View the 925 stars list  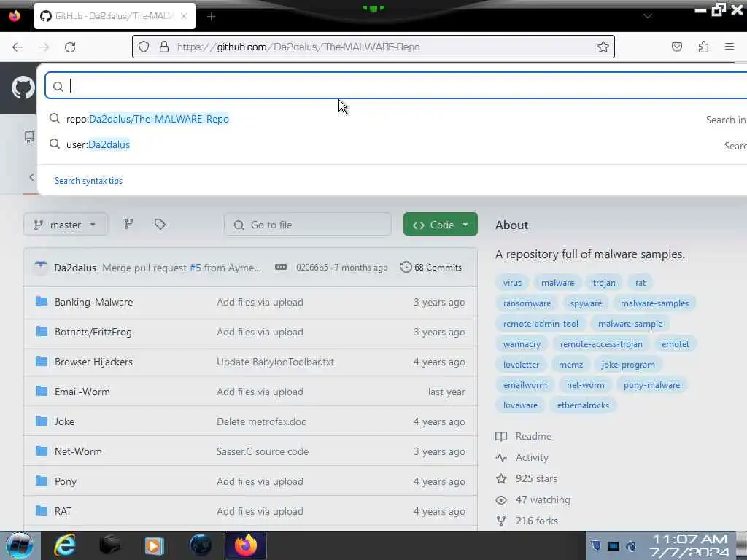(527, 478)
